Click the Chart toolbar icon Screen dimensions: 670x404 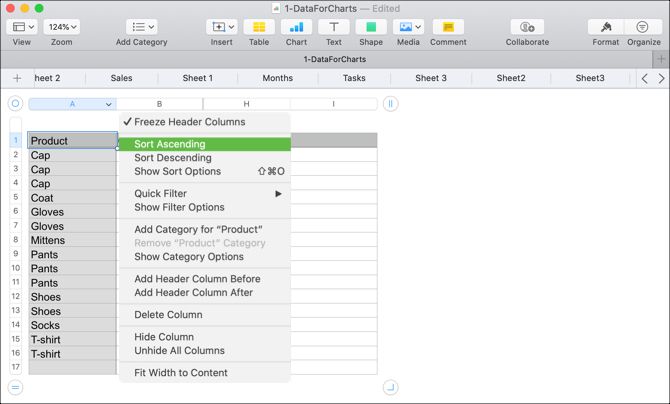(x=296, y=27)
